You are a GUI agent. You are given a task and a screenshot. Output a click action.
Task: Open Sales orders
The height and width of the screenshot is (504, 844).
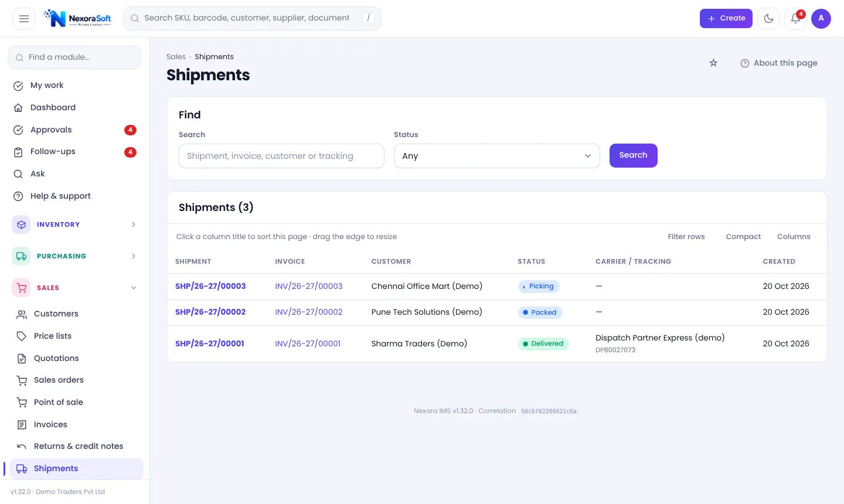pyautogui.click(x=76, y=380)
